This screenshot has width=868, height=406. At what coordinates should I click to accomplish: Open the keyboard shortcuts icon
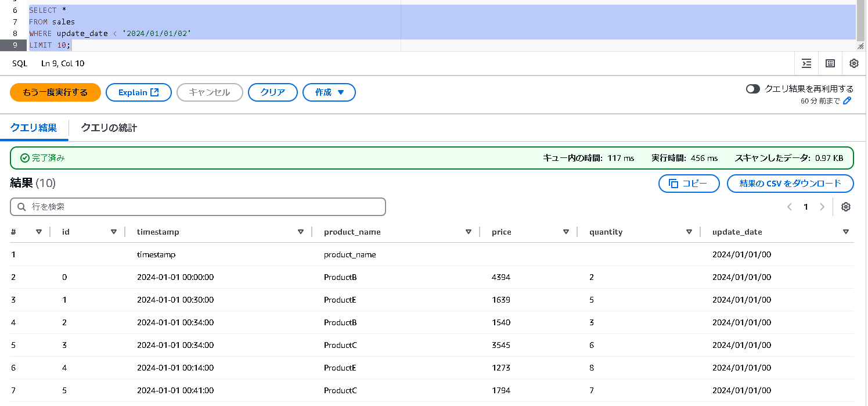coord(830,63)
